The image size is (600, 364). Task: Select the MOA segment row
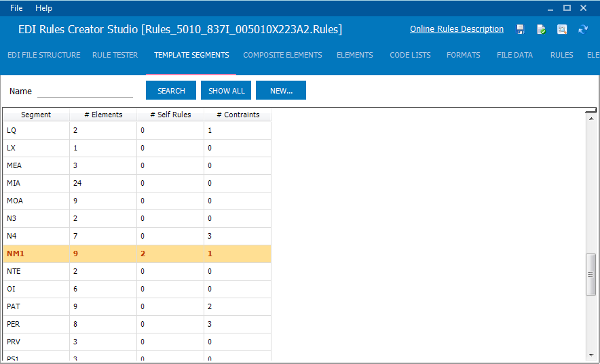point(137,201)
